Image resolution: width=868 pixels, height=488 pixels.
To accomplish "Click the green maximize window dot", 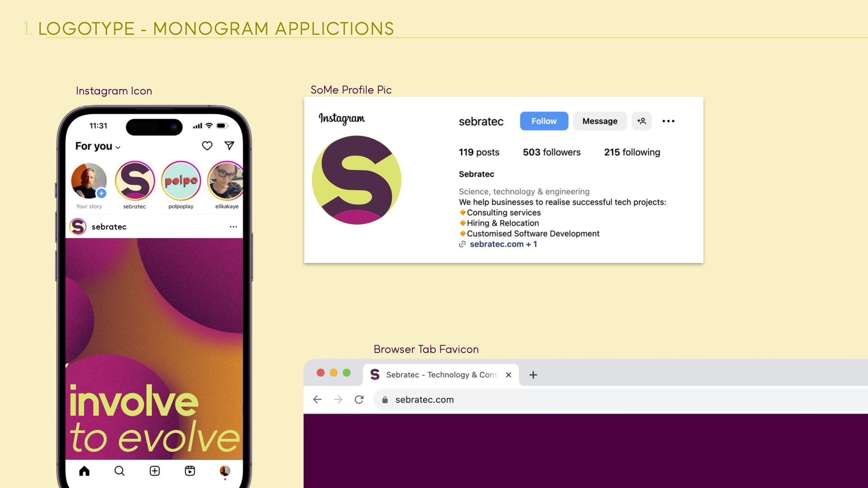I will pos(347,373).
